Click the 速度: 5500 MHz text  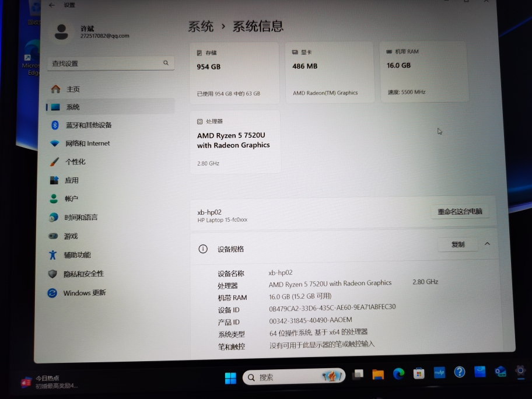tap(407, 92)
